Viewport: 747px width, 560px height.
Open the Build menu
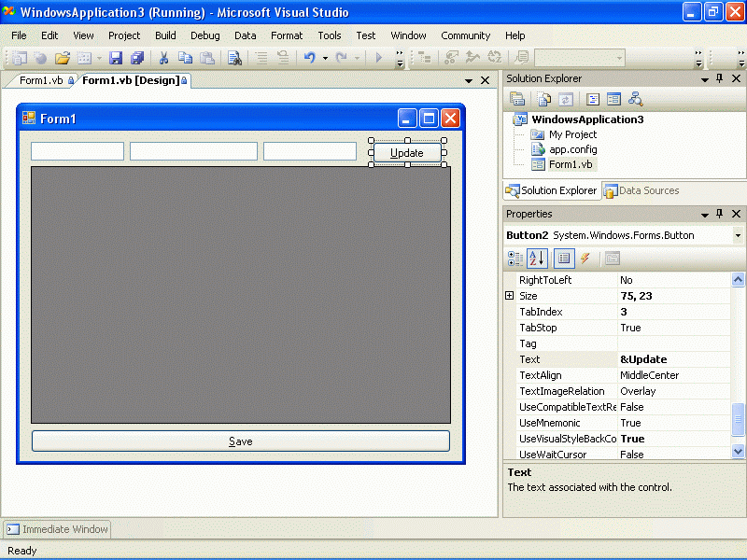(165, 35)
